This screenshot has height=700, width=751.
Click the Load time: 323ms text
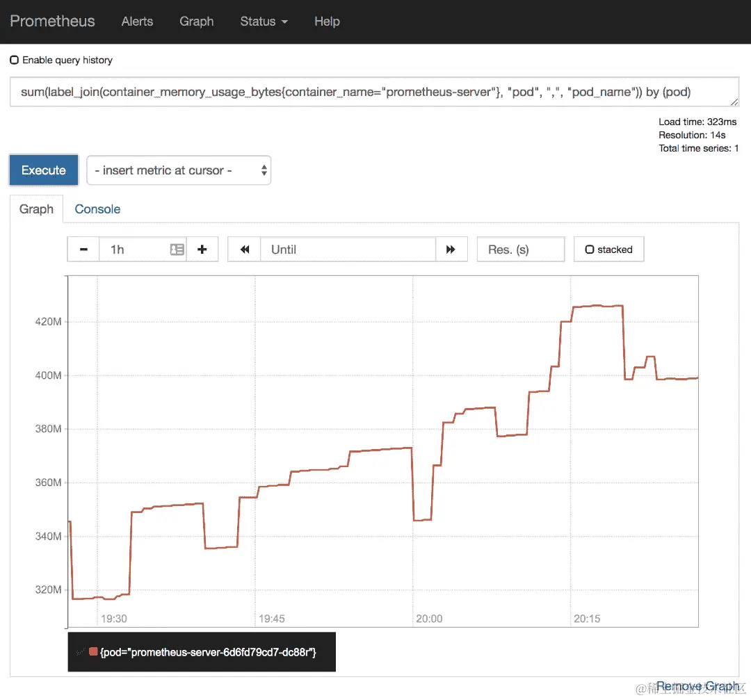click(x=697, y=122)
